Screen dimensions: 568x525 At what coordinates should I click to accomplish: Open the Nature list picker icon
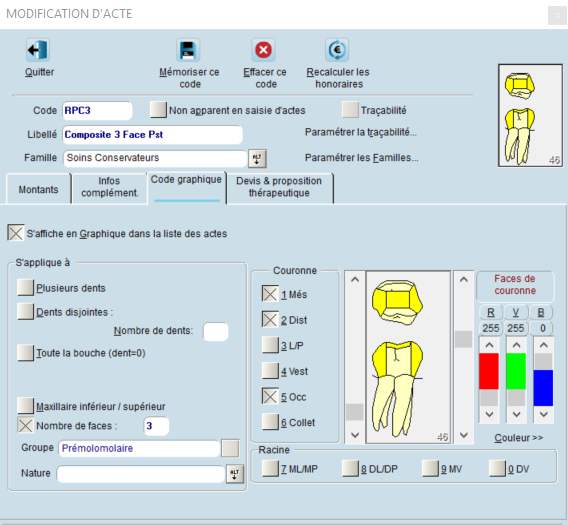(x=235, y=474)
